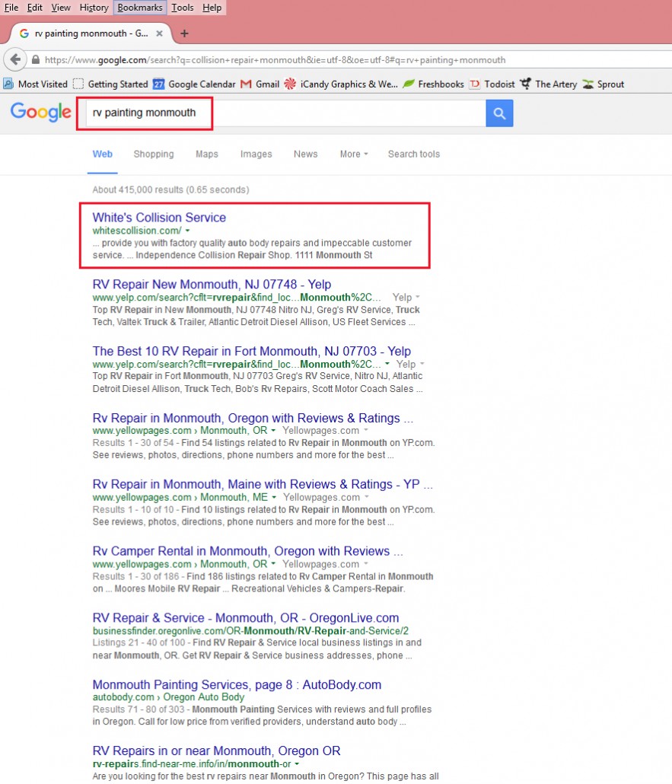Open the History menu
672x784 pixels.
click(94, 8)
